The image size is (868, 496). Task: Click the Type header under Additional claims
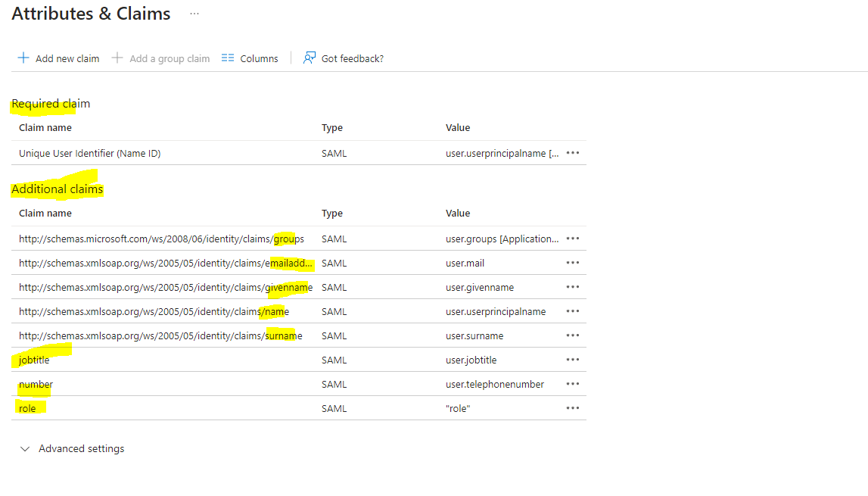(332, 214)
